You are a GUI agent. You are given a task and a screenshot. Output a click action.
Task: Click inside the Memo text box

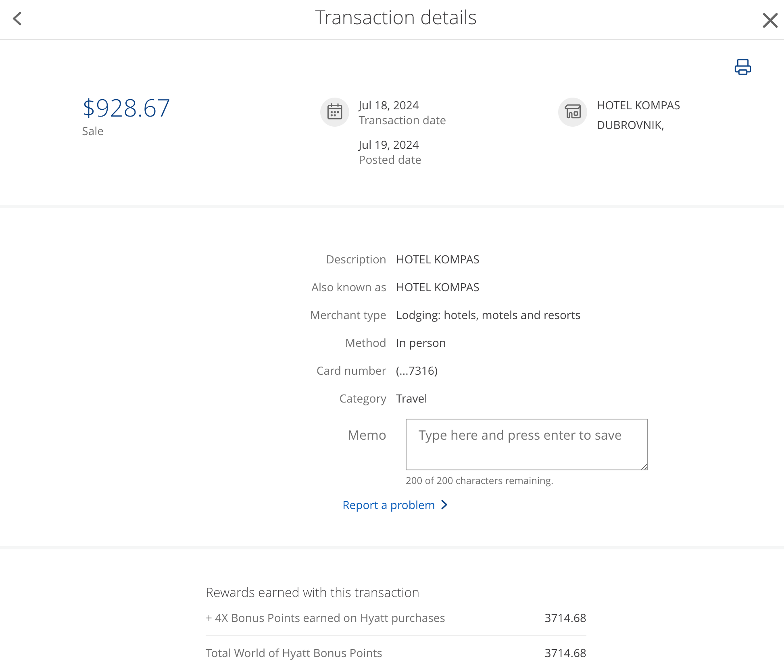(x=526, y=444)
